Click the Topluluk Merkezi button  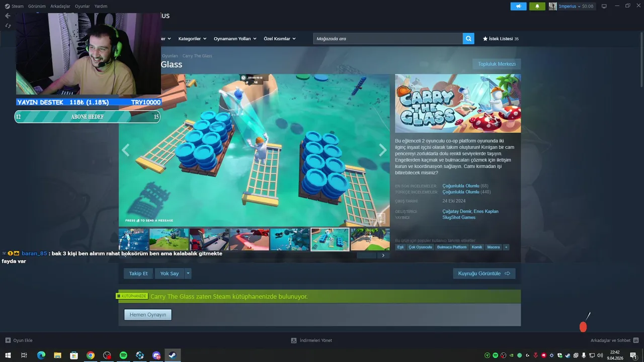point(497,64)
